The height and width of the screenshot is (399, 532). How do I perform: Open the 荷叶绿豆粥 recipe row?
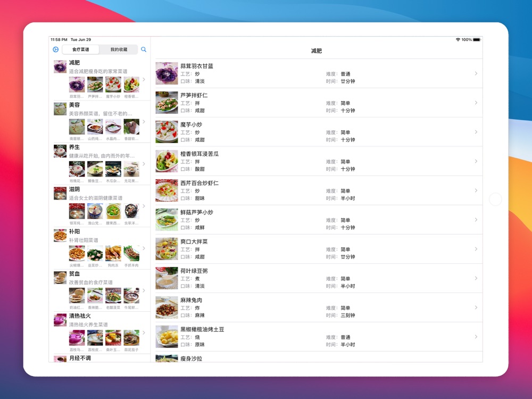319,278
